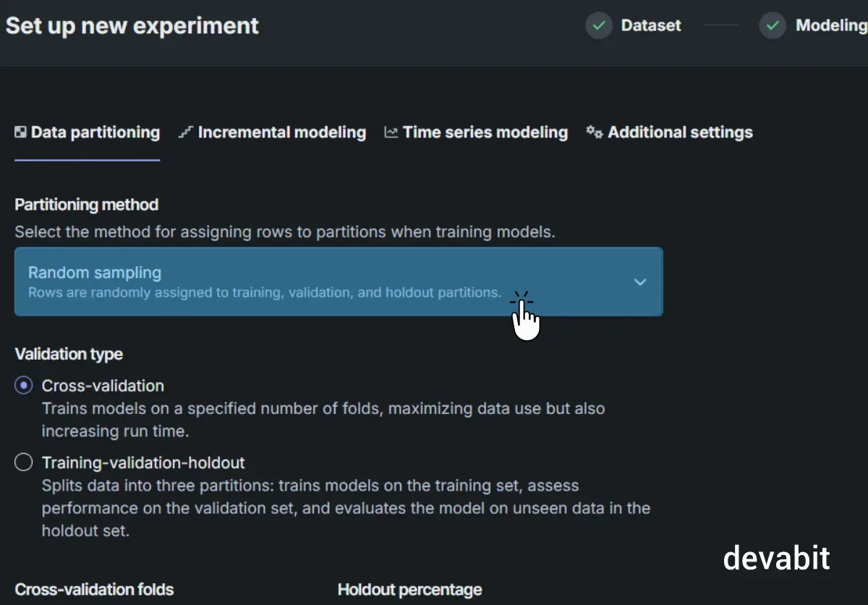The image size is (868, 605).
Task: Click the 'Trains models on a specified number' description
Action: click(323, 420)
